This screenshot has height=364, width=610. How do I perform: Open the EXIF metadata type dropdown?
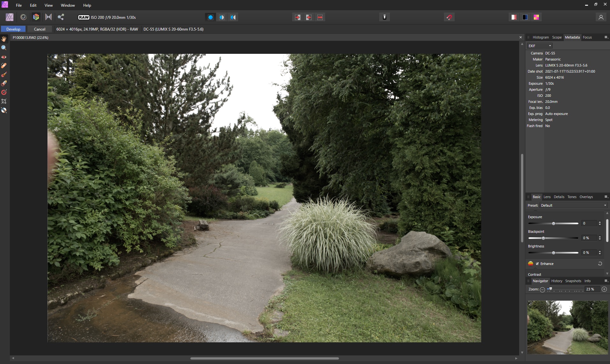540,46
